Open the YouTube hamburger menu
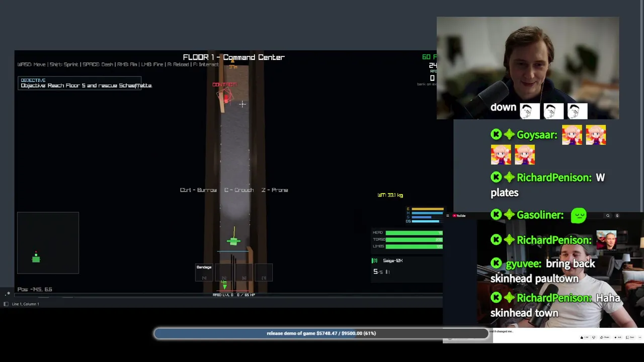Image resolution: width=644 pixels, height=362 pixels. [448, 216]
